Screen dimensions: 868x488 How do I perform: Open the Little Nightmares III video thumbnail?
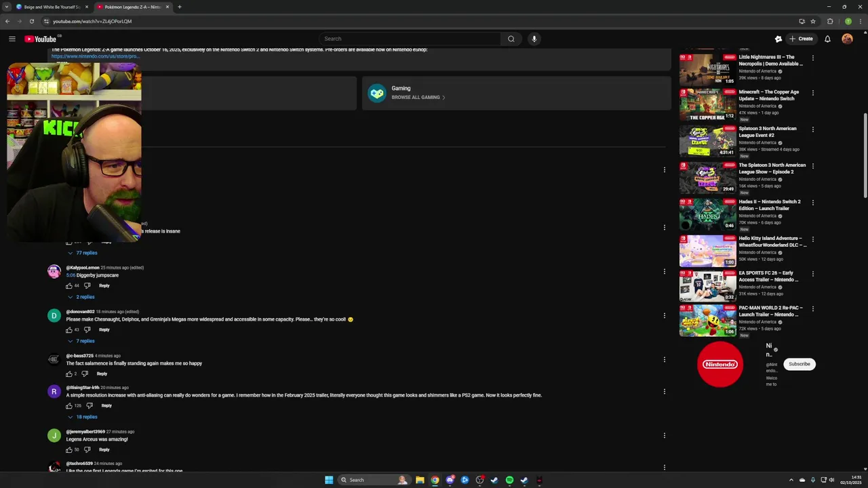708,69
